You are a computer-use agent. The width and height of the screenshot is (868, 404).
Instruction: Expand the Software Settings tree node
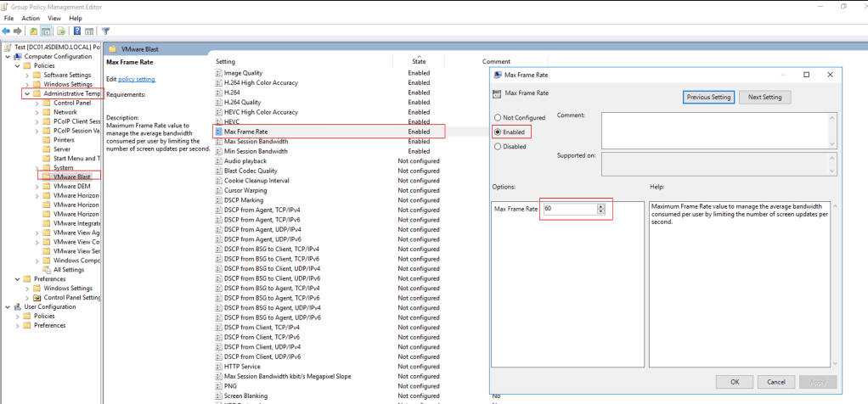coord(27,75)
